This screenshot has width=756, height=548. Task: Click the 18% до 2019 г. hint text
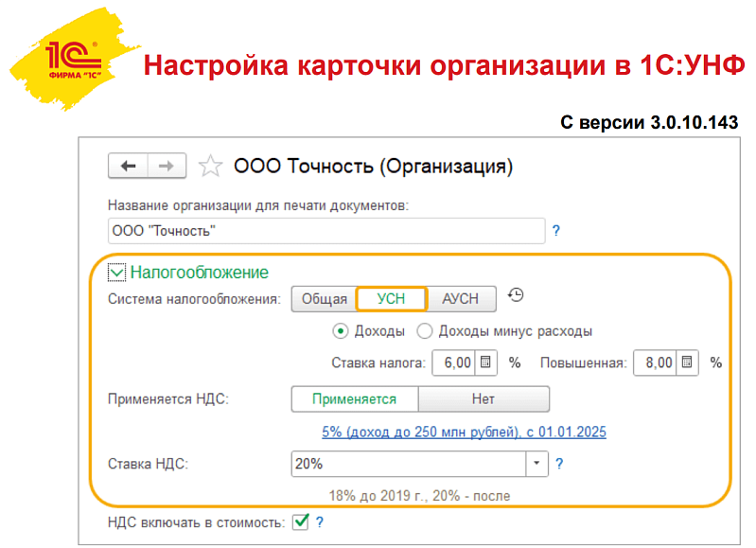[x=419, y=496]
